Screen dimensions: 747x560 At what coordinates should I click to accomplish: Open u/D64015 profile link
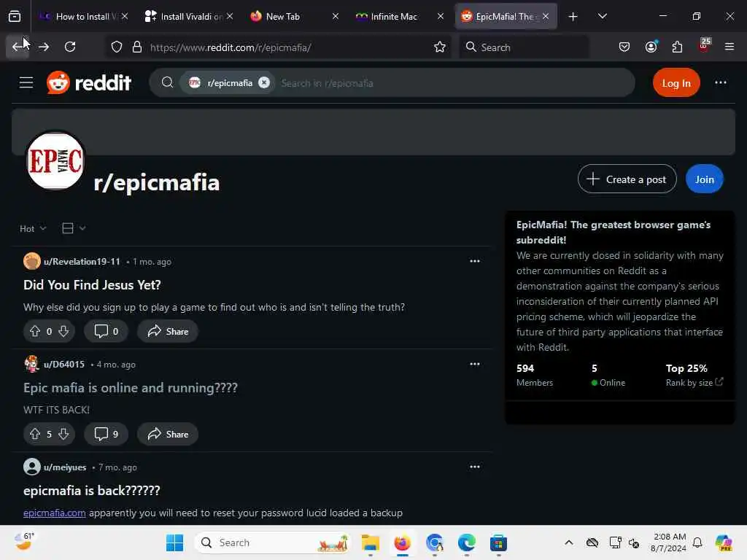(64, 365)
